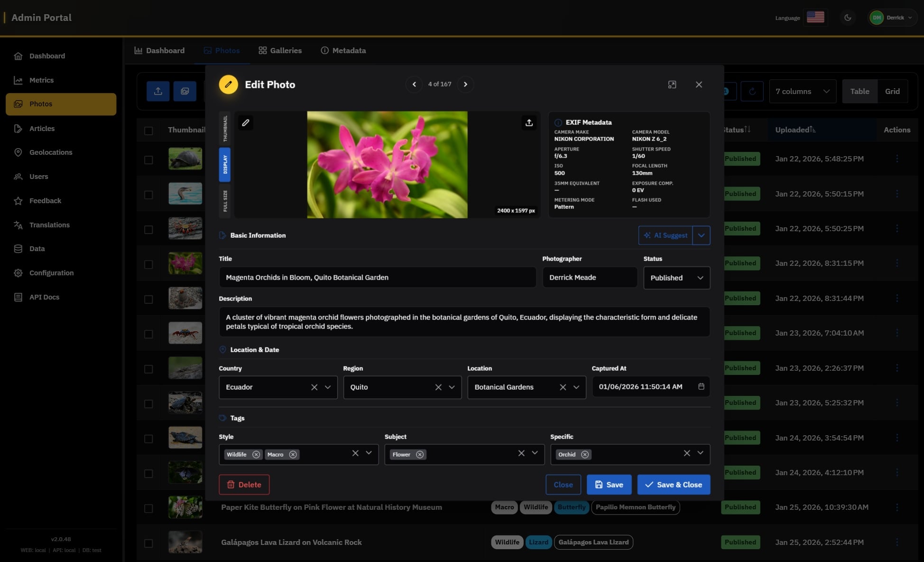Viewport: 924px width, 562px height.
Task: Click the Save button
Action: pos(609,485)
